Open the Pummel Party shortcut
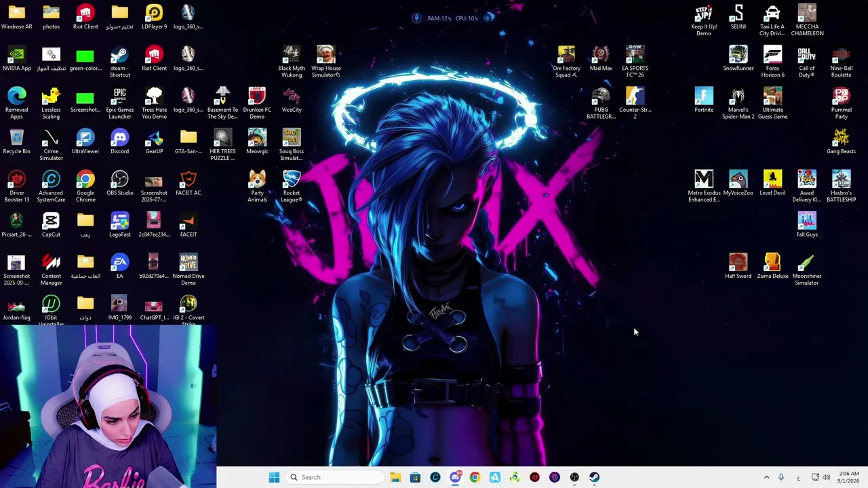 point(841,104)
